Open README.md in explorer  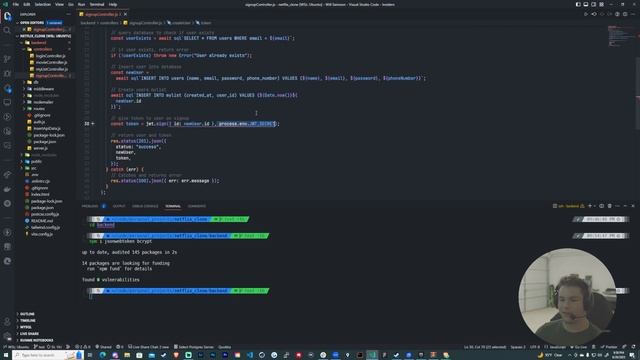42,221
